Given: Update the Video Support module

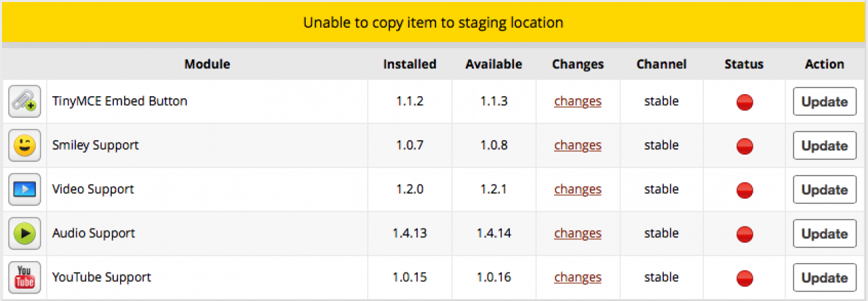Looking at the screenshot, I should pyautogui.click(x=825, y=190).
